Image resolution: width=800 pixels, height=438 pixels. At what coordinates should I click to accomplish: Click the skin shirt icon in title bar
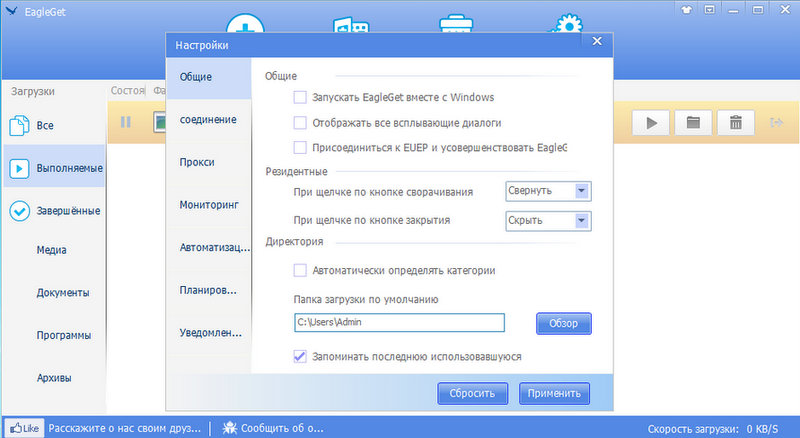point(687,9)
